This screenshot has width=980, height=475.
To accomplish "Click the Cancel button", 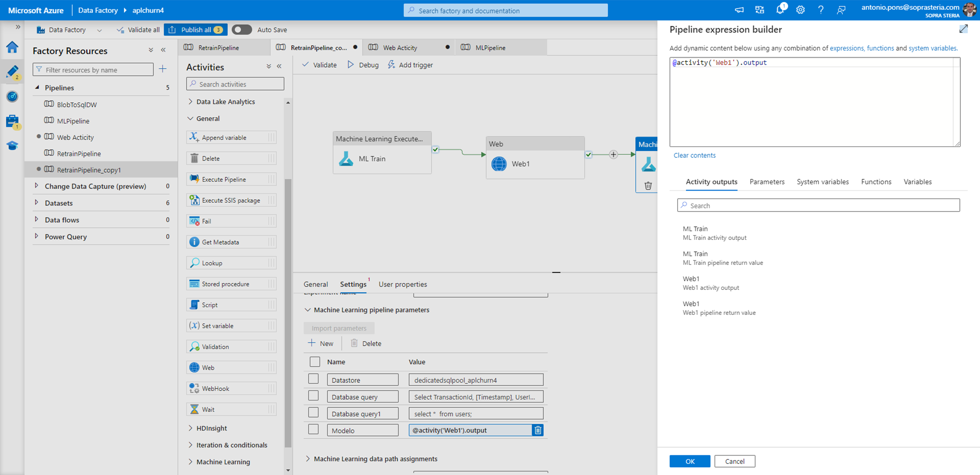I will (x=735, y=461).
